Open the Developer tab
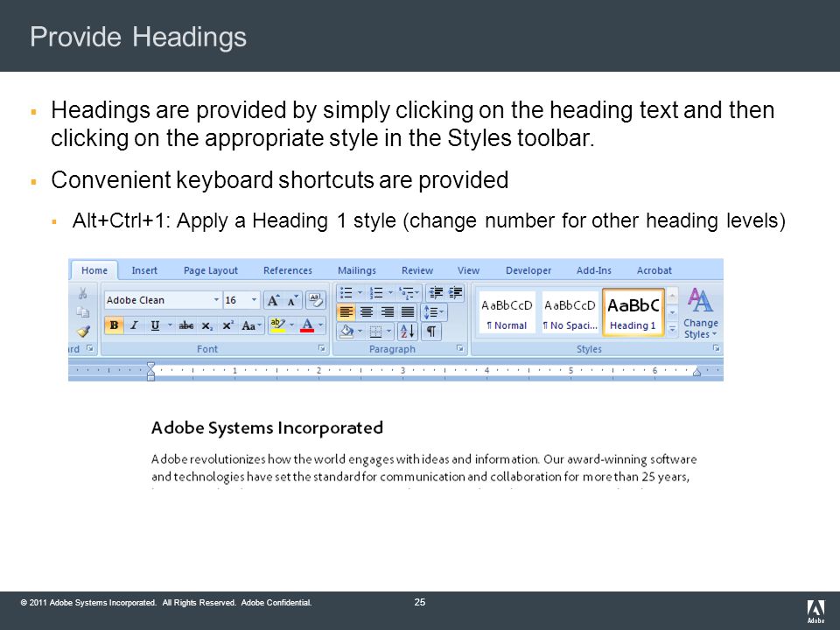Image resolution: width=840 pixels, height=630 pixels. point(528,270)
